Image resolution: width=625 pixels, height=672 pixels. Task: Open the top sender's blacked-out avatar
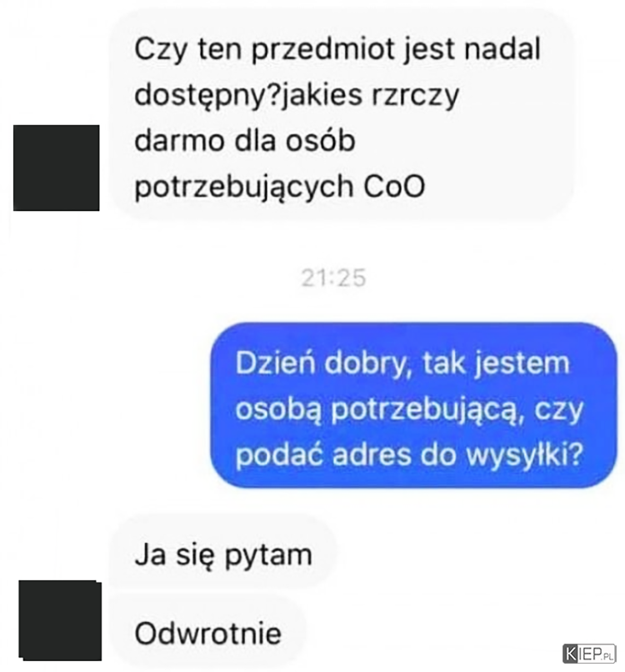pyautogui.click(x=56, y=168)
